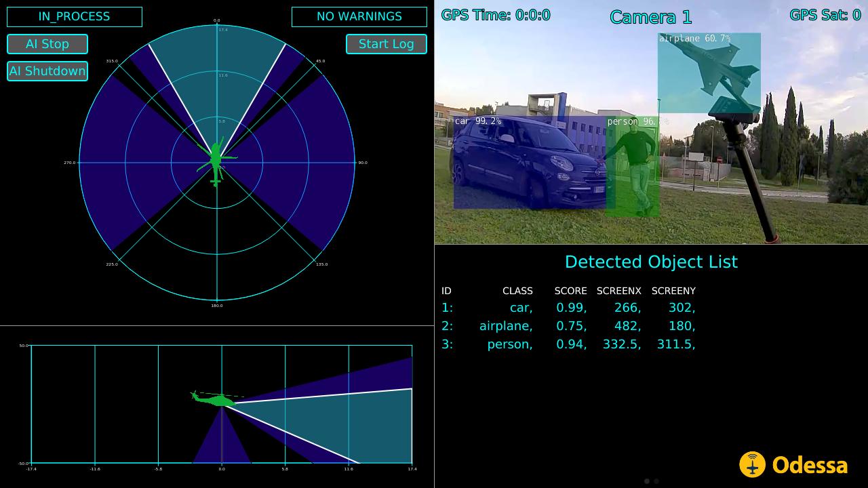Click the NO WARNINGS indicator box
Viewport: 868px width, 488px height.
359,17
